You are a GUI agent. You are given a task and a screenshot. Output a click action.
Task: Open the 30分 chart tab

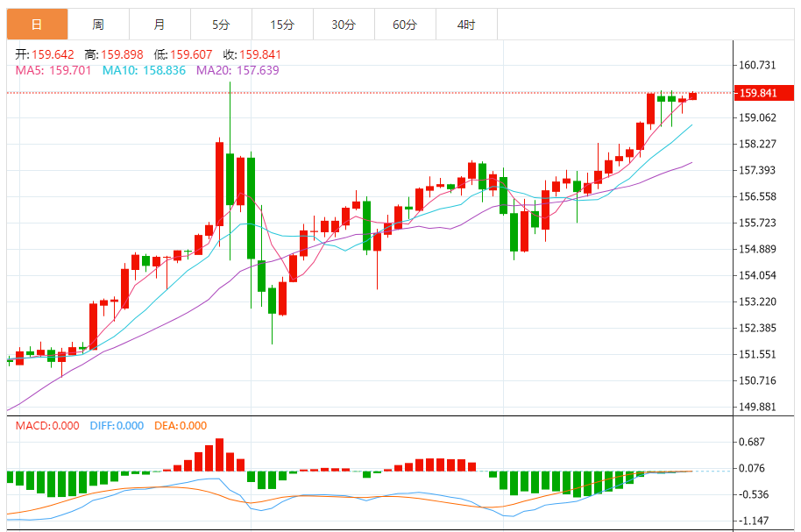(344, 24)
